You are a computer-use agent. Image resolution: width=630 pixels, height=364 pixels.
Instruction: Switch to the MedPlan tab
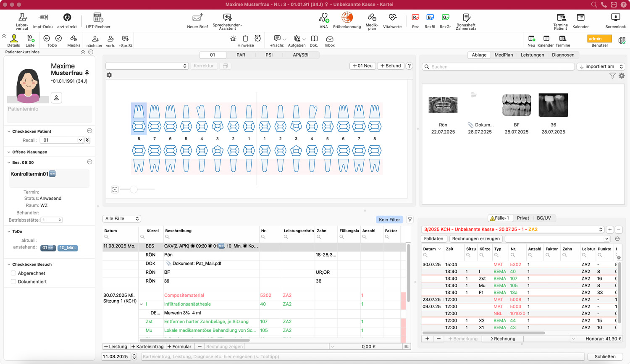point(503,55)
